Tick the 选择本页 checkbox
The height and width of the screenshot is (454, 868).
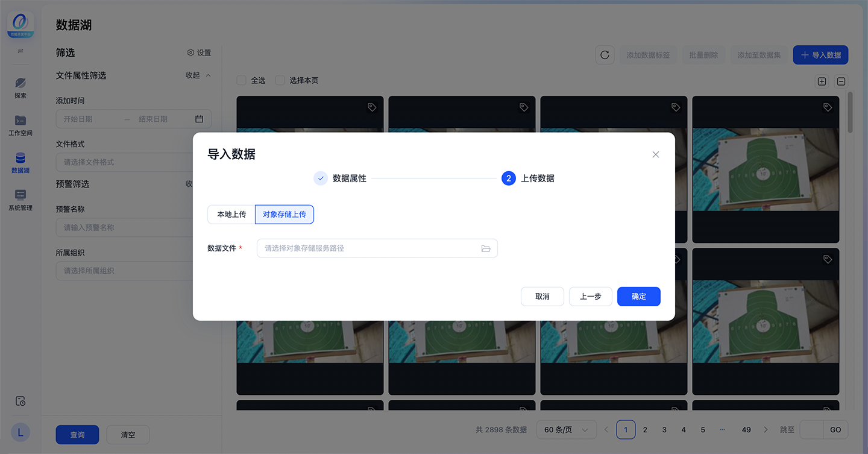(280, 80)
